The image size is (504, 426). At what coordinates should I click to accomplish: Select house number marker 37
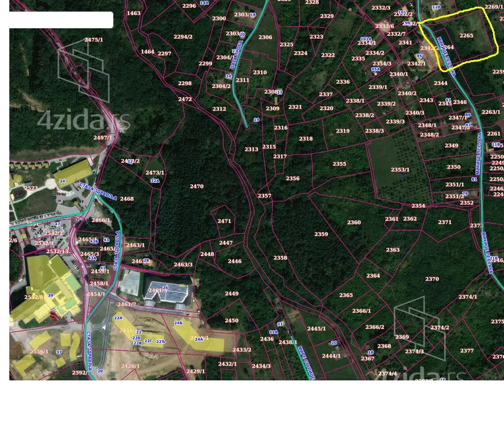click(x=59, y=352)
